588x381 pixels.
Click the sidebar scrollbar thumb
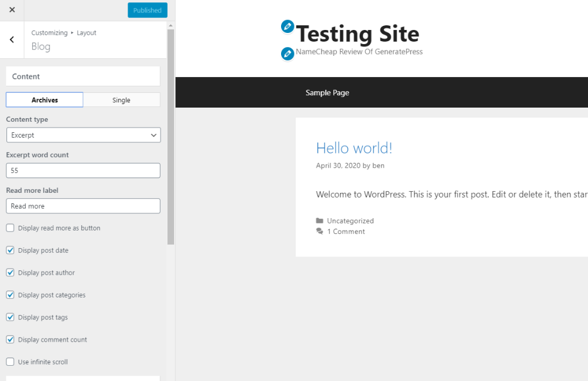pos(171,137)
